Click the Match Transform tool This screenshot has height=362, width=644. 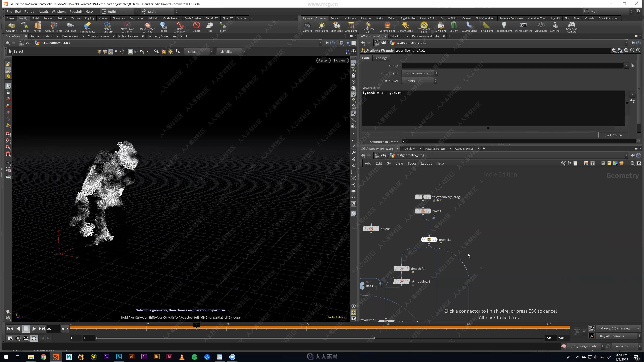(107, 27)
